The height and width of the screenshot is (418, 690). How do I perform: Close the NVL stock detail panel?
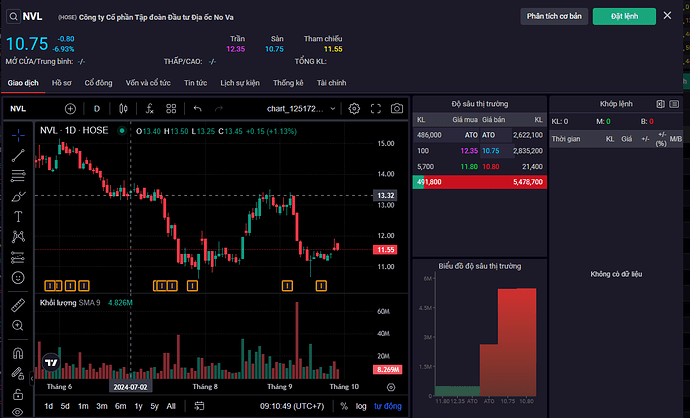tap(668, 16)
